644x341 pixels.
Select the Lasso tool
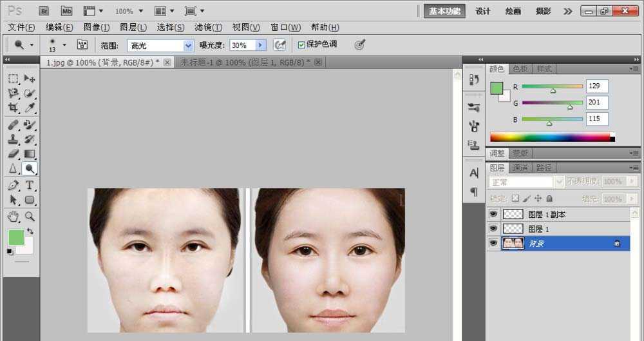tap(13, 93)
